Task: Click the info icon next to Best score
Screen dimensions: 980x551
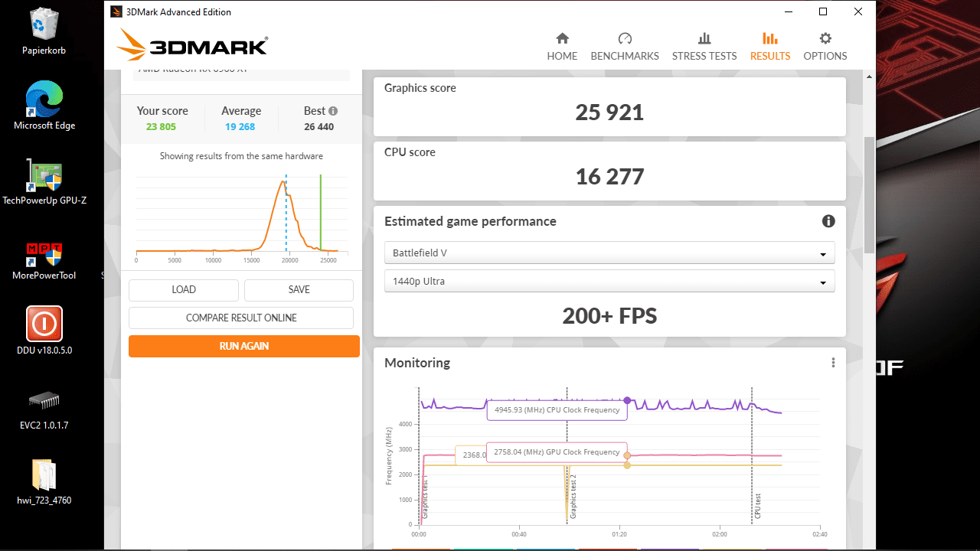Action: (x=333, y=111)
